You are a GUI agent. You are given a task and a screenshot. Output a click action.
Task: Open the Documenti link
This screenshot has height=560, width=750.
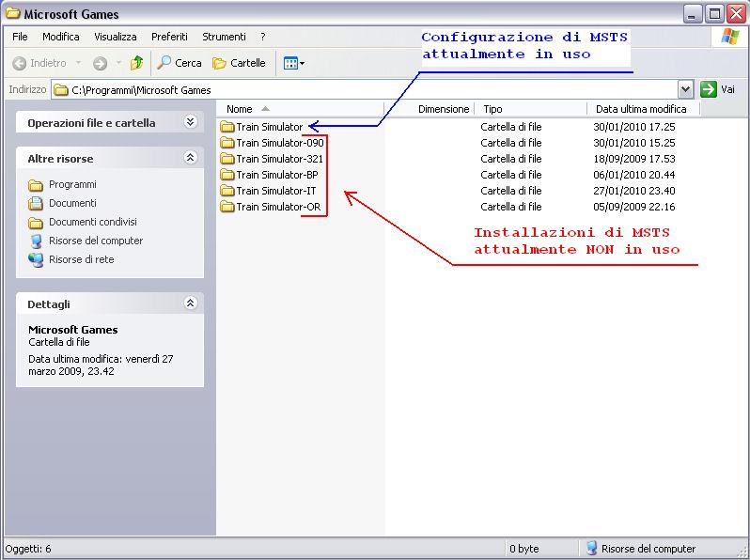click(72, 203)
